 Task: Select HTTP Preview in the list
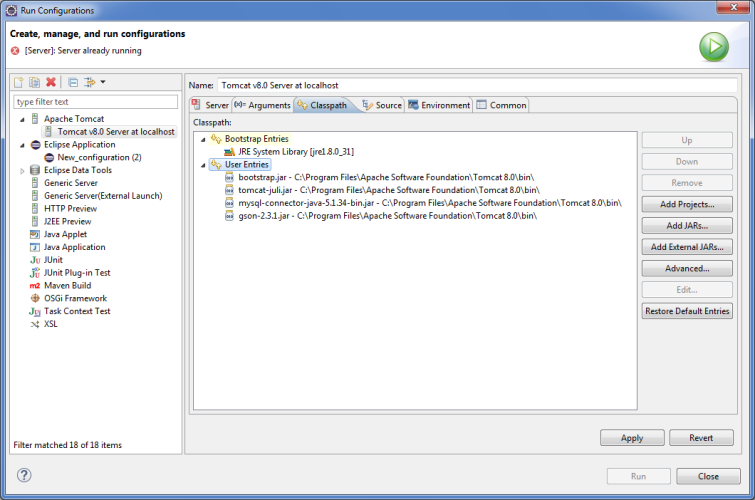70,209
